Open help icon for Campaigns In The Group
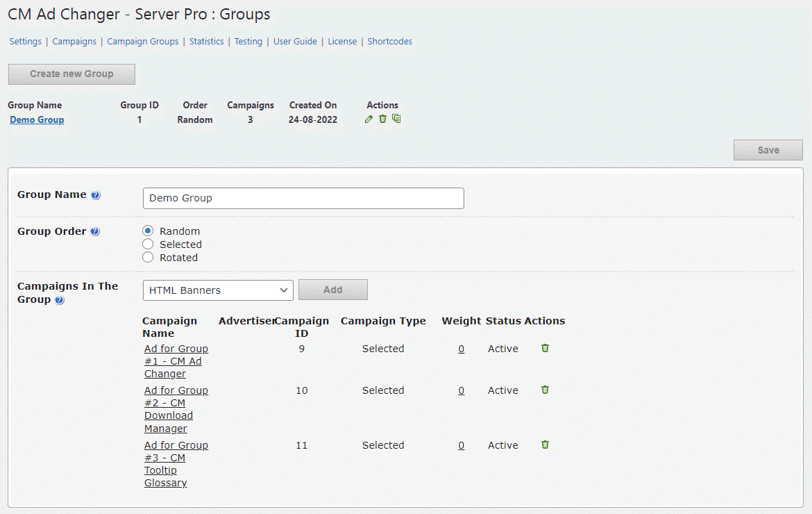 pyautogui.click(x=60, y=300)
